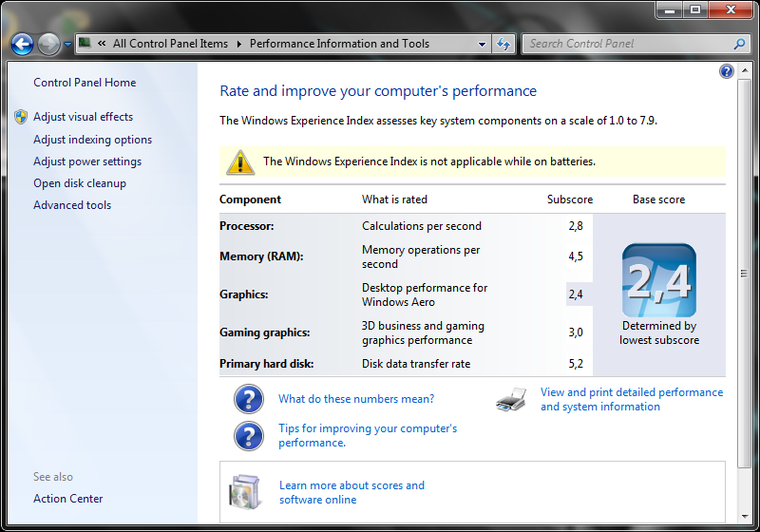Open the address bar history dropdown
This screenshot has width=760, height=532.
point(482,44)
